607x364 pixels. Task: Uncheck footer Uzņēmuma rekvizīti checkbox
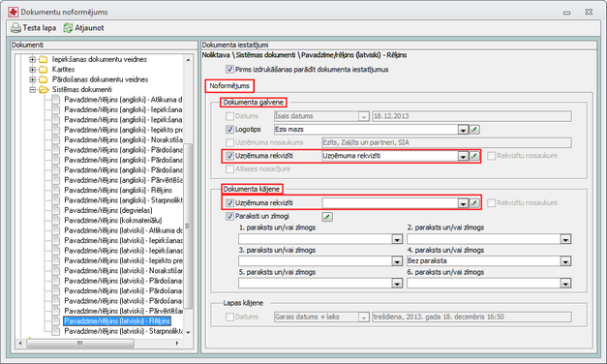coord(229,203)
